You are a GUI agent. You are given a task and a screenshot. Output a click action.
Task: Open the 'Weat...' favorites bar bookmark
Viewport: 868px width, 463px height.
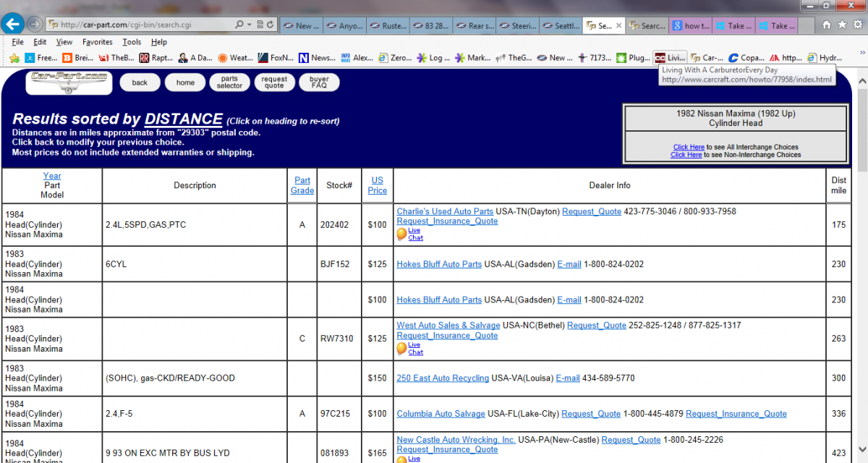coord(236,58)
